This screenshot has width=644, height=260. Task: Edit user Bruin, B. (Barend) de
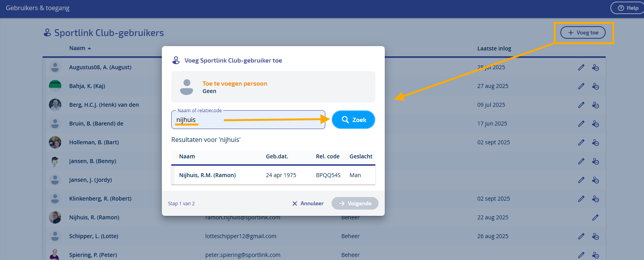point(581,124)
